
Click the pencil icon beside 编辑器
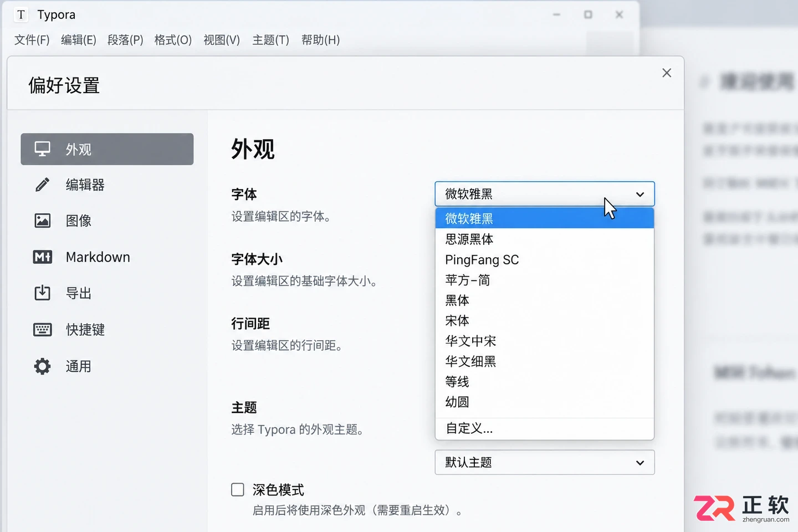coord(43,185)
